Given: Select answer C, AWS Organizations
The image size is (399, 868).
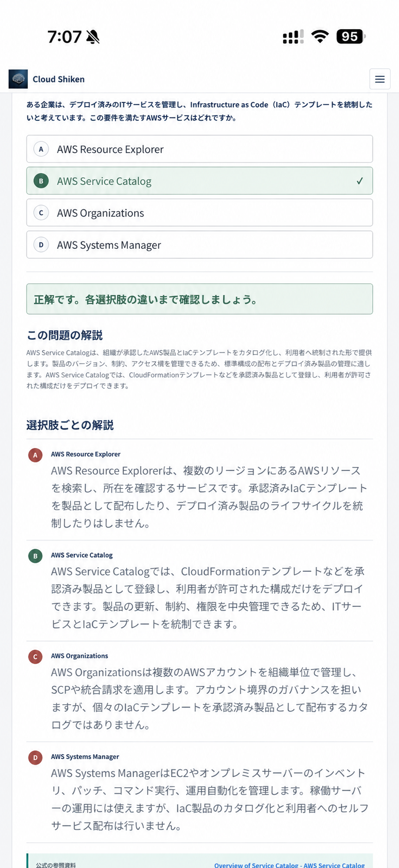Looking at the screenshot, I should pos(199,213).
